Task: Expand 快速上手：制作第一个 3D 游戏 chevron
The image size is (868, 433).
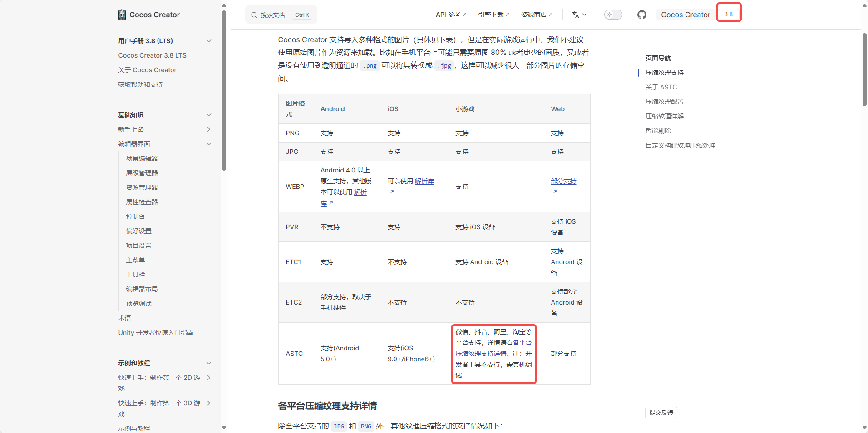Action: [x=209, y=403]
